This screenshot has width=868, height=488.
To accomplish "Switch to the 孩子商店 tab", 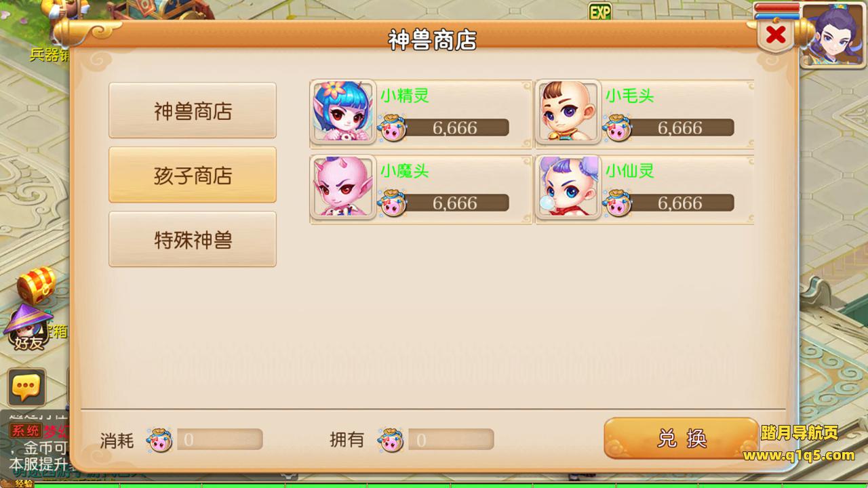I will (x=193, y=175).
